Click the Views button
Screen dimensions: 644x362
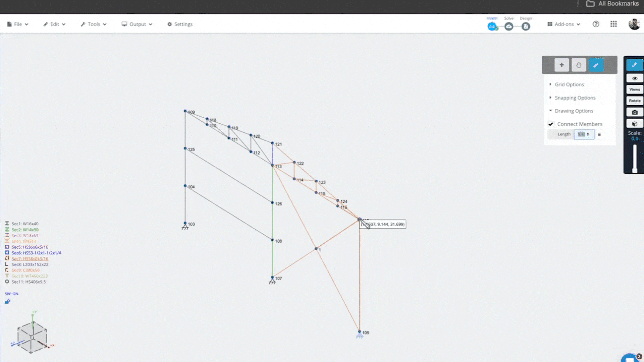635,89
